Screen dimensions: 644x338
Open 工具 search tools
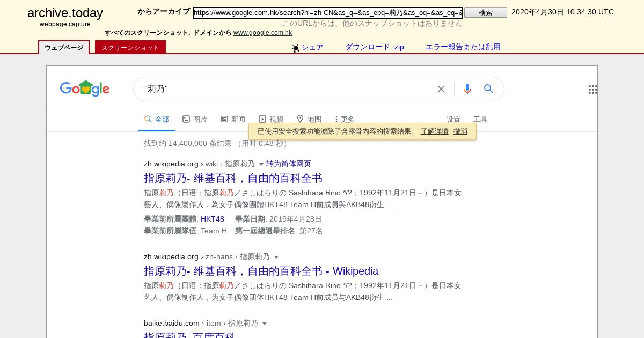(x=480, y=120)
